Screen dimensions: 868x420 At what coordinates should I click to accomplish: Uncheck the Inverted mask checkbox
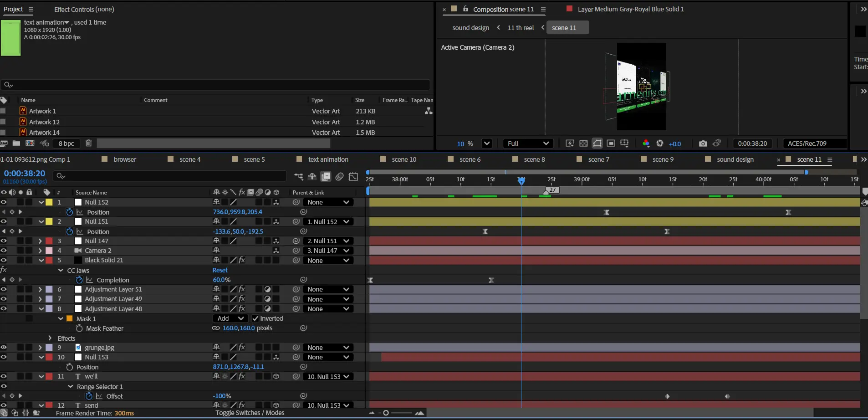click(x=255, y=318)
